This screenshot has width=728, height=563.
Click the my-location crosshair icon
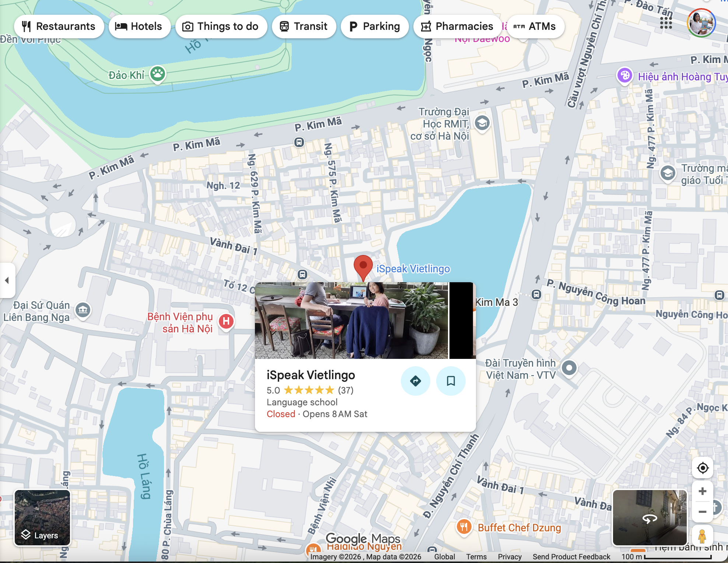[x=702, y=468]
